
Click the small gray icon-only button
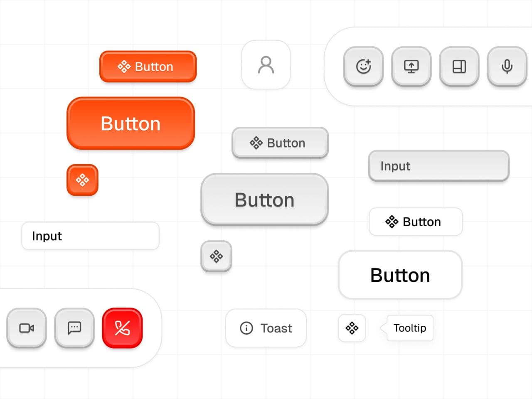216,256
